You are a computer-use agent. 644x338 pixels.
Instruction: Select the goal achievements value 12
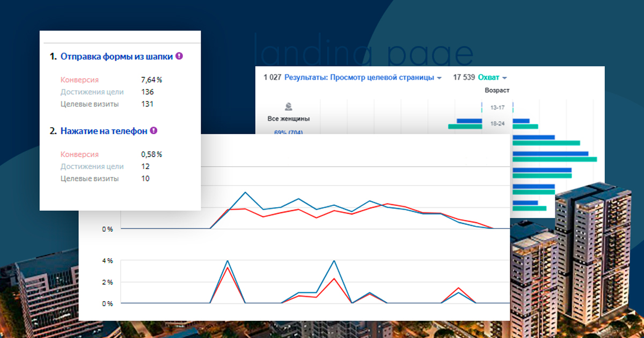(145, 166)
